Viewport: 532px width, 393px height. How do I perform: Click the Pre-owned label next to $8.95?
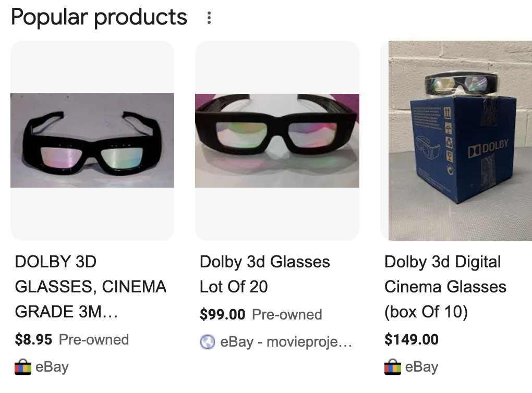94,340
